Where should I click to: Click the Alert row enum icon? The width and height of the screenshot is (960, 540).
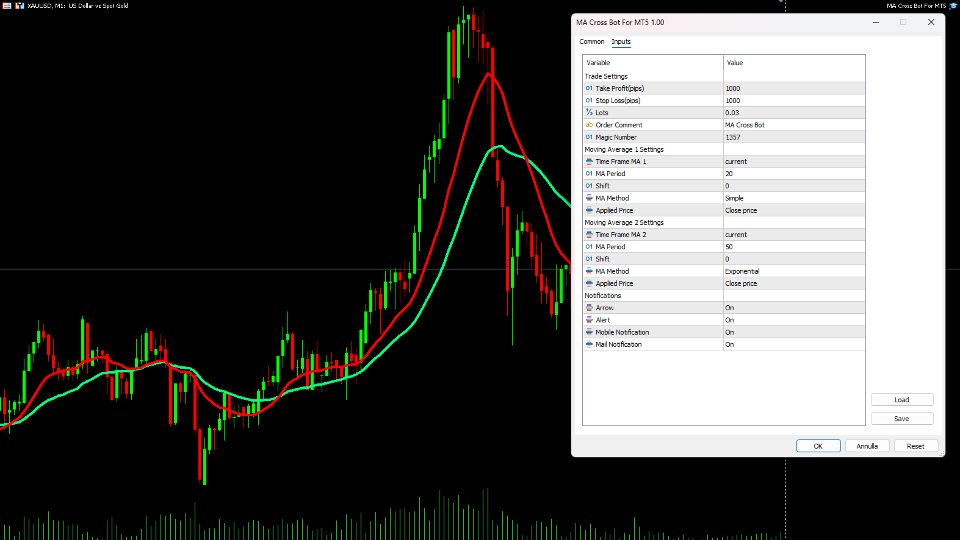coord(589,320)
